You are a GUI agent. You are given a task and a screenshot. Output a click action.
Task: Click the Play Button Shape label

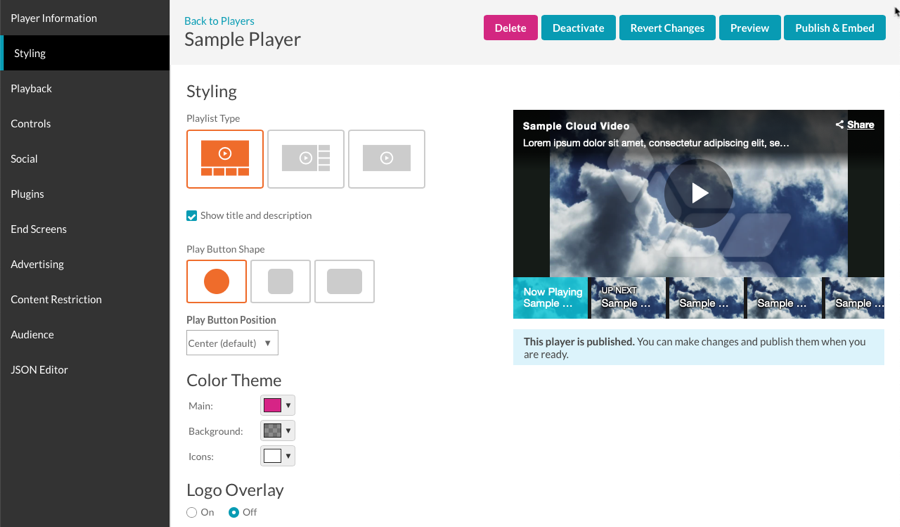(x=226, y=249)
